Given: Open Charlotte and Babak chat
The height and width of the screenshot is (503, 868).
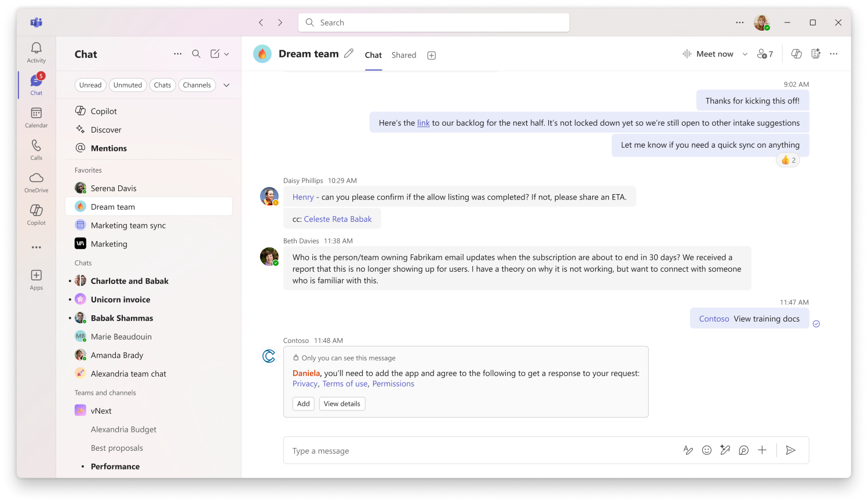Looking at the screenshot, I should [x=149, y=281].
